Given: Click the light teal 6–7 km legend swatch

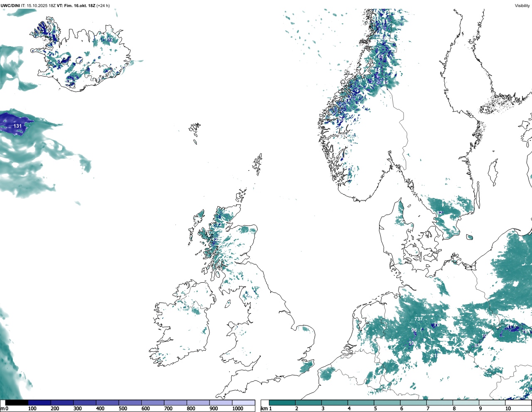Looking at the screenshot, I should pos(414,402).
